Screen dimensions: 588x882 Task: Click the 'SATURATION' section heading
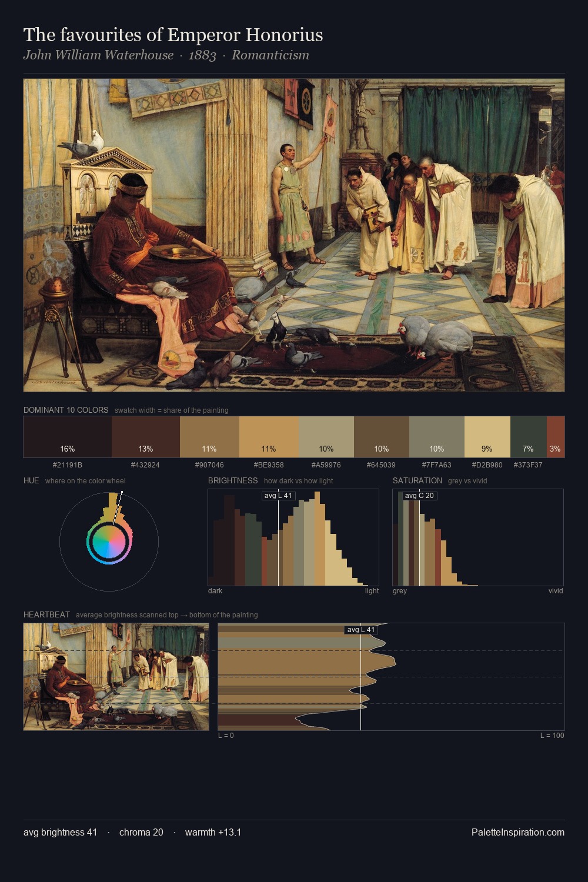pyautogui.click(x=417, y=480)
